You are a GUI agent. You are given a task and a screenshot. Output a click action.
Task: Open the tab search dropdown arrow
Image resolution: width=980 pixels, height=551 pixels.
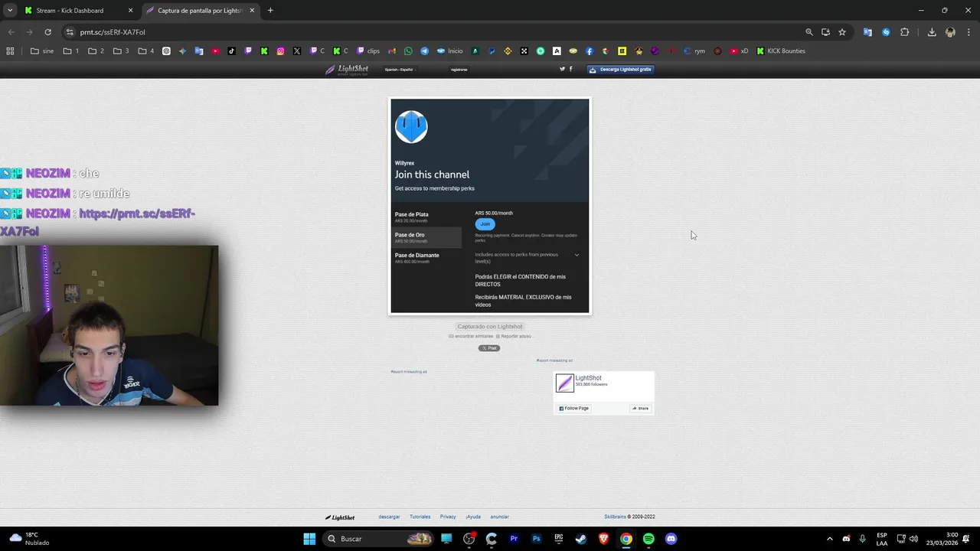[x=10, y=11]
